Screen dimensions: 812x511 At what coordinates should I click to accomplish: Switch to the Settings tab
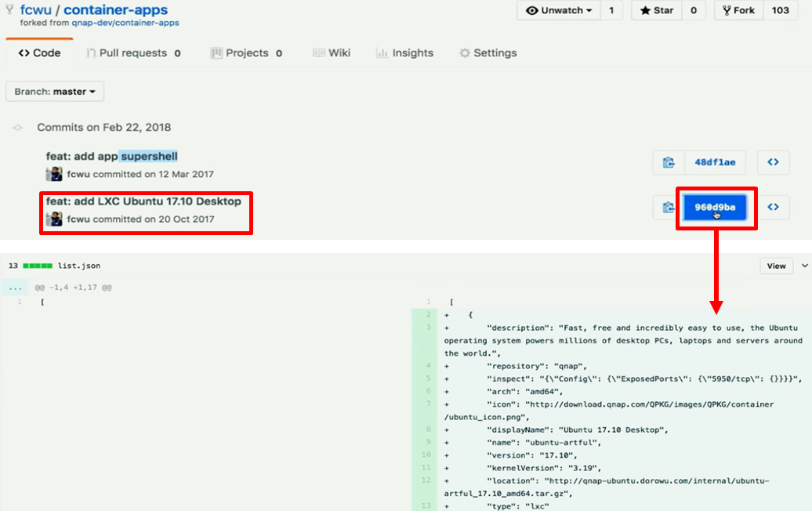[488, 53]
